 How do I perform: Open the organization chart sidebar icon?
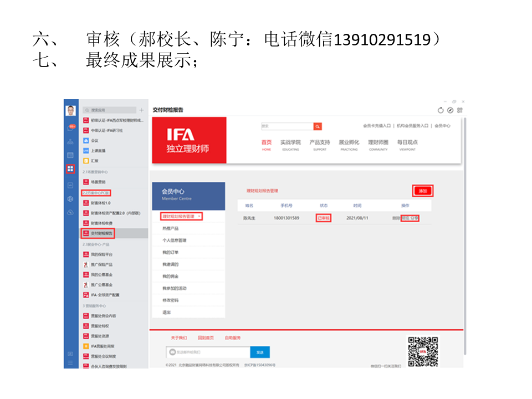(x=70, y=141)
